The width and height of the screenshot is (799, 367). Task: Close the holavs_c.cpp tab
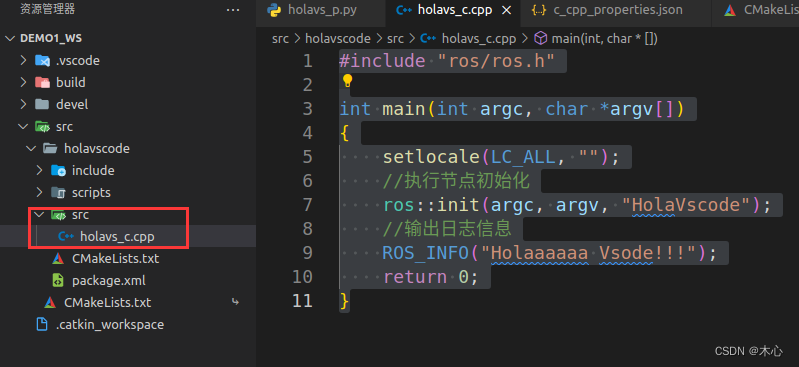tap(507, 10)
